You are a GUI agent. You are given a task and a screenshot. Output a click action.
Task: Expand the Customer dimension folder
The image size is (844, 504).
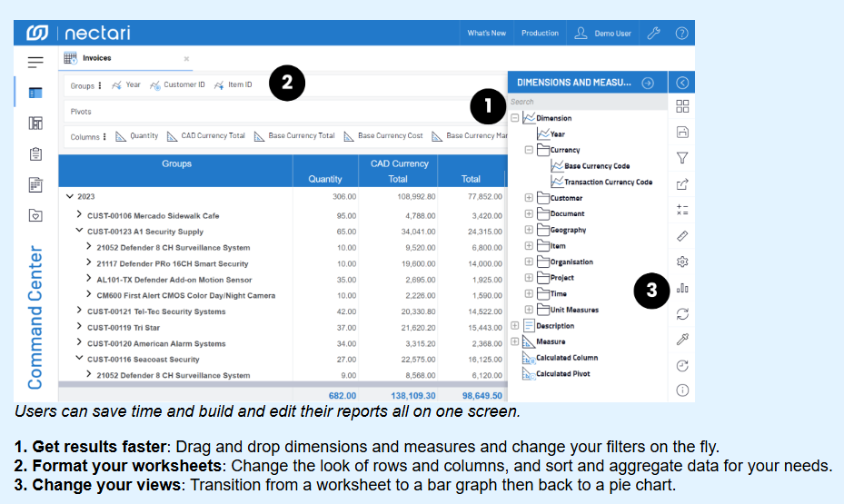click(529, 198)
